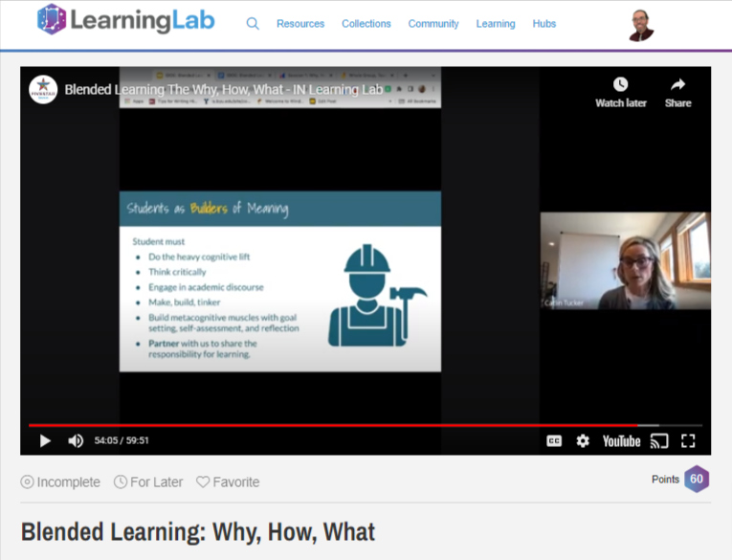Toggle For Later on this resource
The height and width of the screenshot is (560, 732).
point(148,482)
